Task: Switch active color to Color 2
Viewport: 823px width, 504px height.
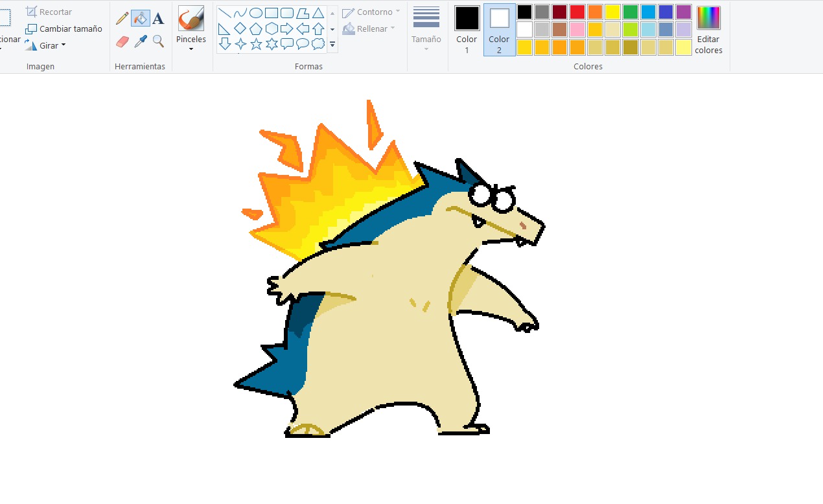Action: (x=499, y=30)
